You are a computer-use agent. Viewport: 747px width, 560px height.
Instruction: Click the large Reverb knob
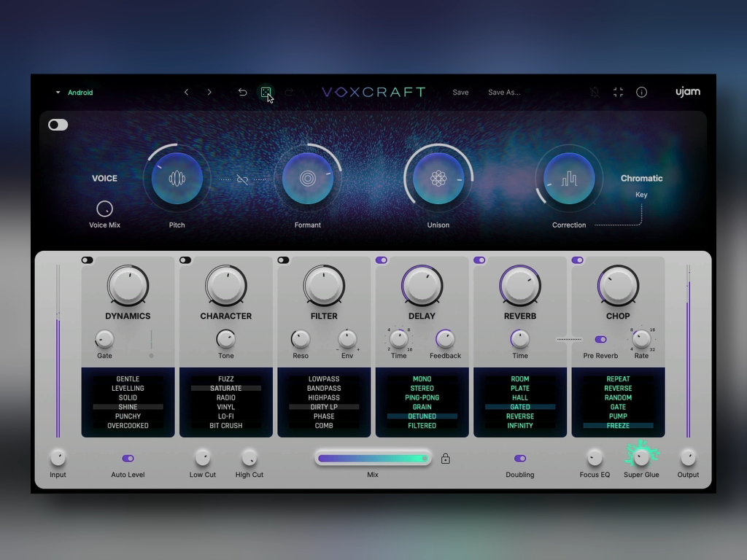(x=520, y=286)
